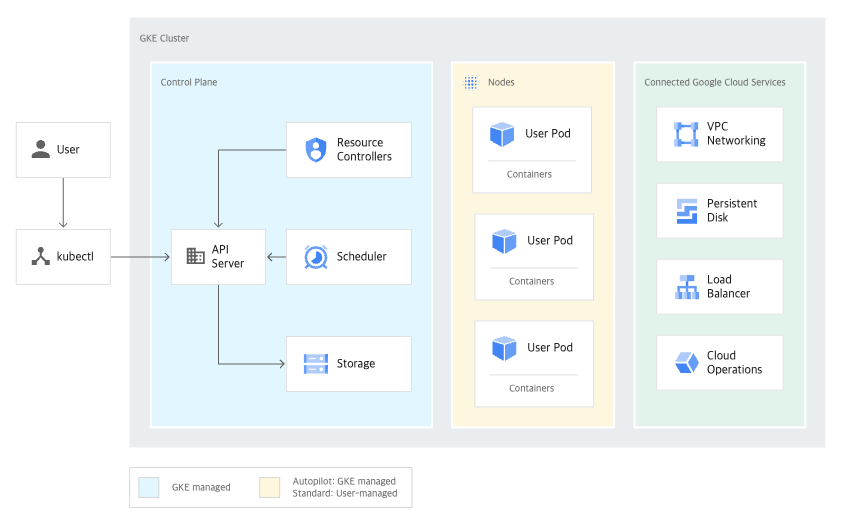Click the blue GKE managed legend swatch
Screen dimensions: 853x520
[149, 487]
